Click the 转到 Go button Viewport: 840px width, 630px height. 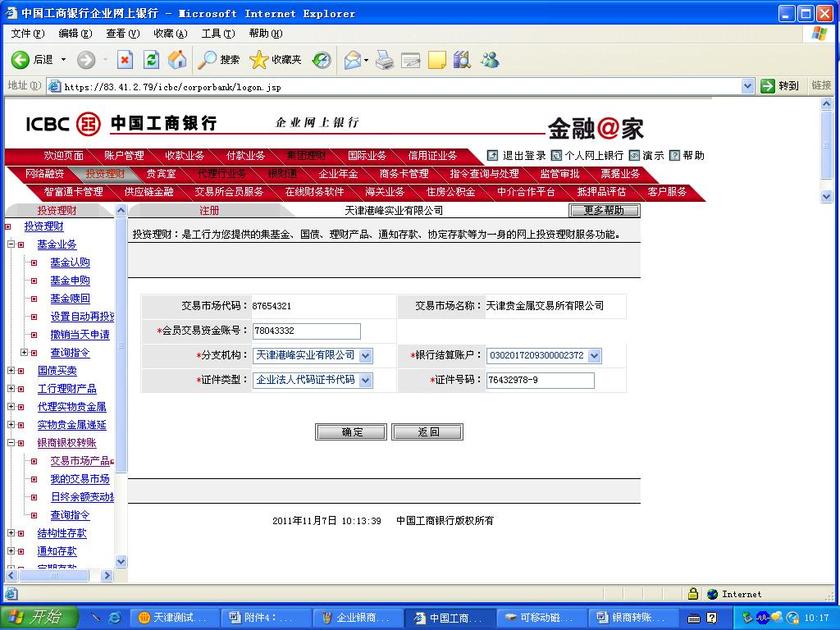coord(779,85)
